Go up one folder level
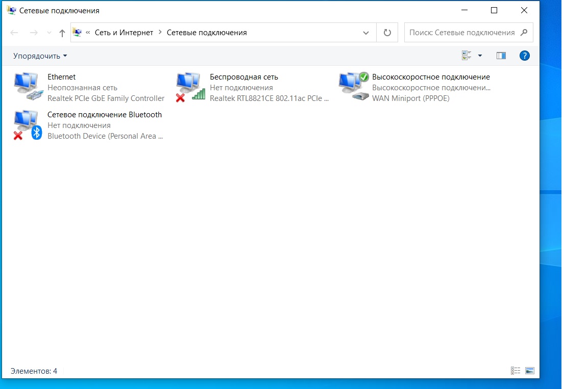Viewport: 588px width, 389px height. pyautogui.click(x=62, y=33)
